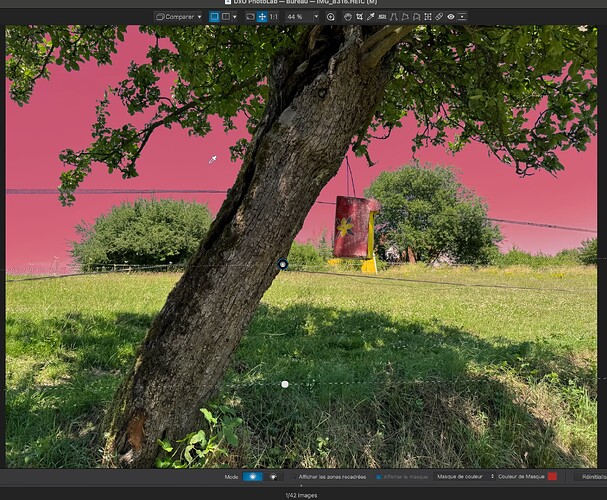Image resolution: width=607 pixels, height=500 pixels.
Task: Select the second Mode icon button
Action: [x=273, y=477]
